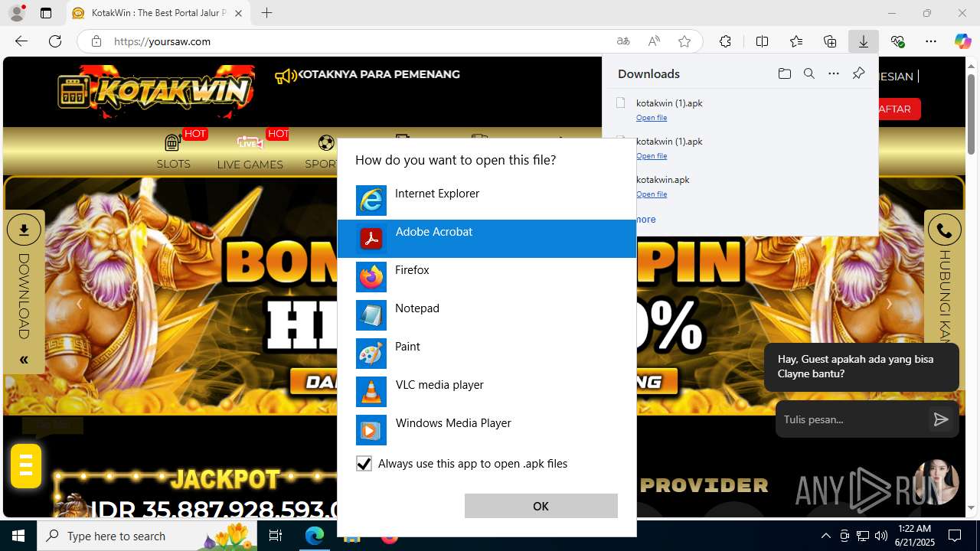
Task: Show hidden system tray icons
Action: tap(825, 536)
